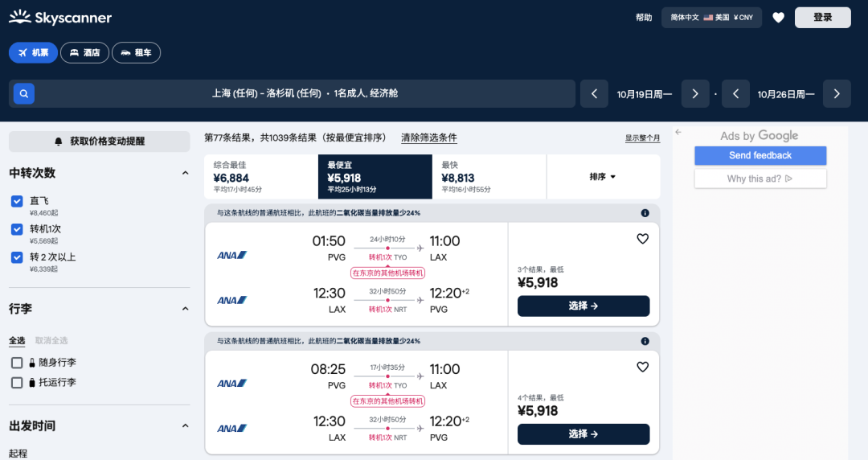Toggle the 转机1次 stop filter
Image resolution: width=868 pixels, height=460 pixels.
[17, 229]
